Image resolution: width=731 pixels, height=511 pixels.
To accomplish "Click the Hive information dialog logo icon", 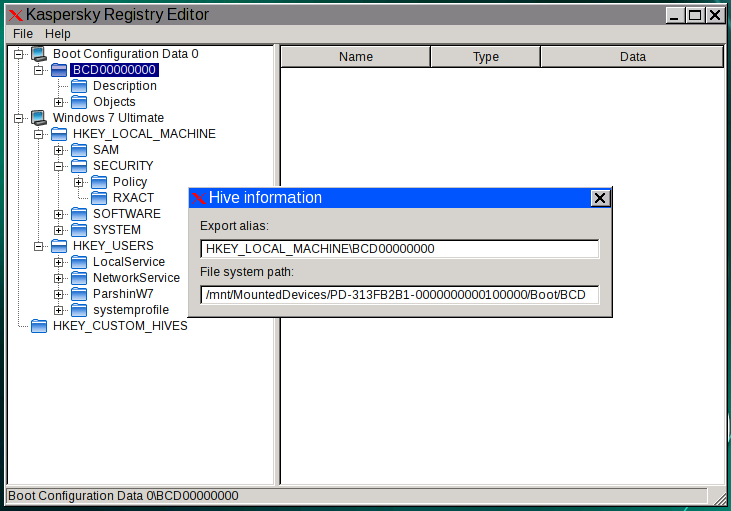I will (199, 198).
